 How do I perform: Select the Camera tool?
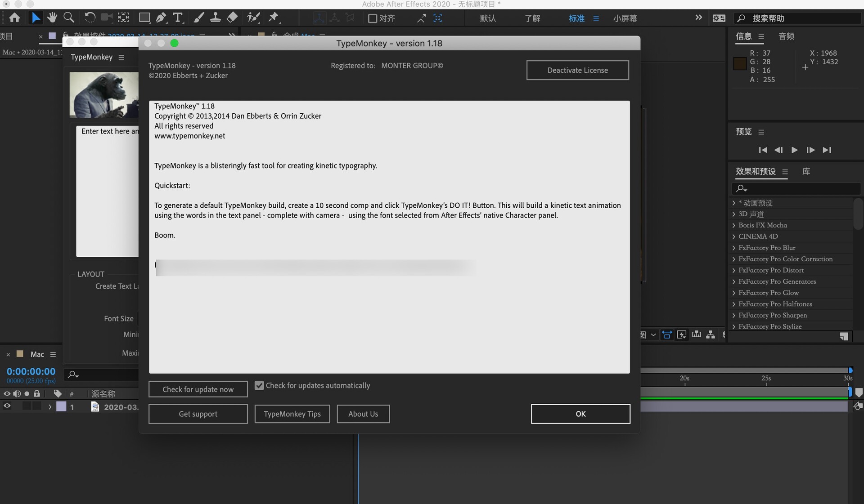pos(107,18)
